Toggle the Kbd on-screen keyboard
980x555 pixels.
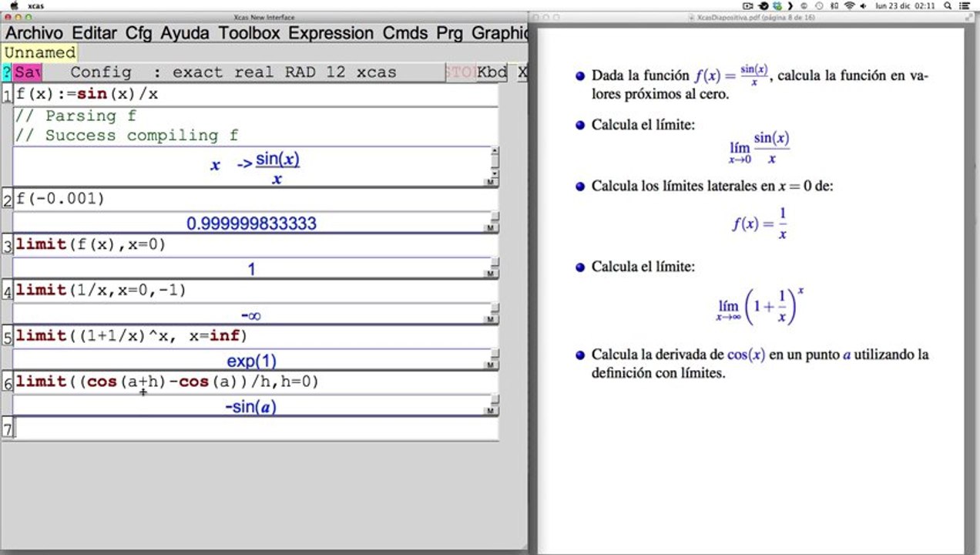coord(492,72)
